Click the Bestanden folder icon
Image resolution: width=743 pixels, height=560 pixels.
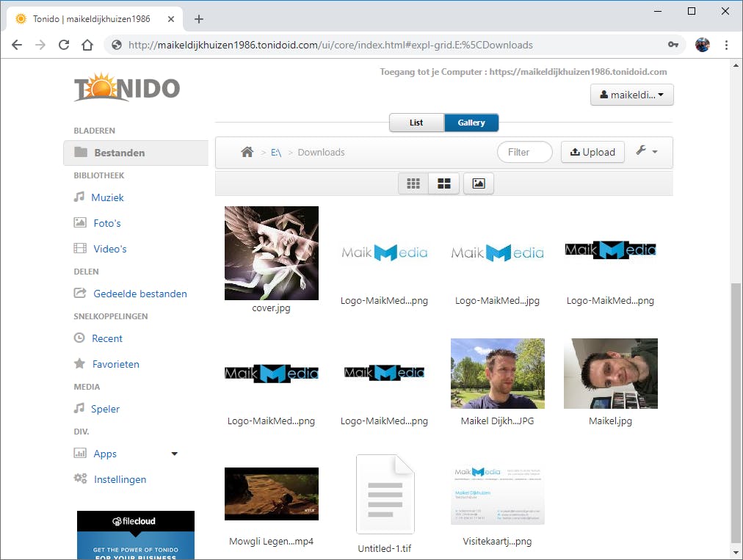[81, 152]
